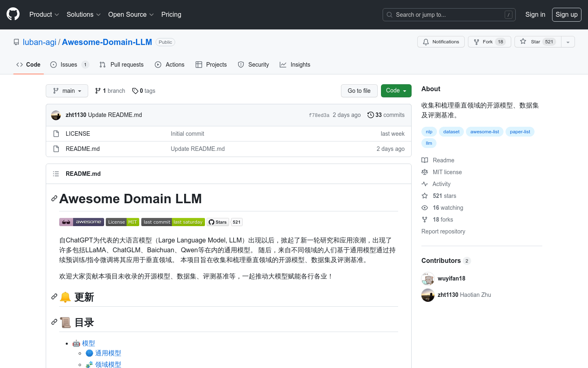588x368 pixels.
Task: Open the Contributors heading link
Action: (446, 260)
